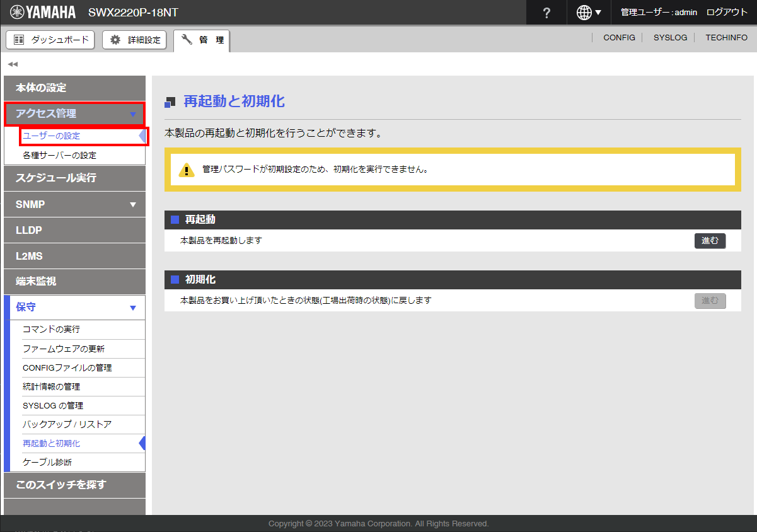Screen dimensions: 757x532
Task: Switch to the 詳細設定 tab
Action: point(134,40)
